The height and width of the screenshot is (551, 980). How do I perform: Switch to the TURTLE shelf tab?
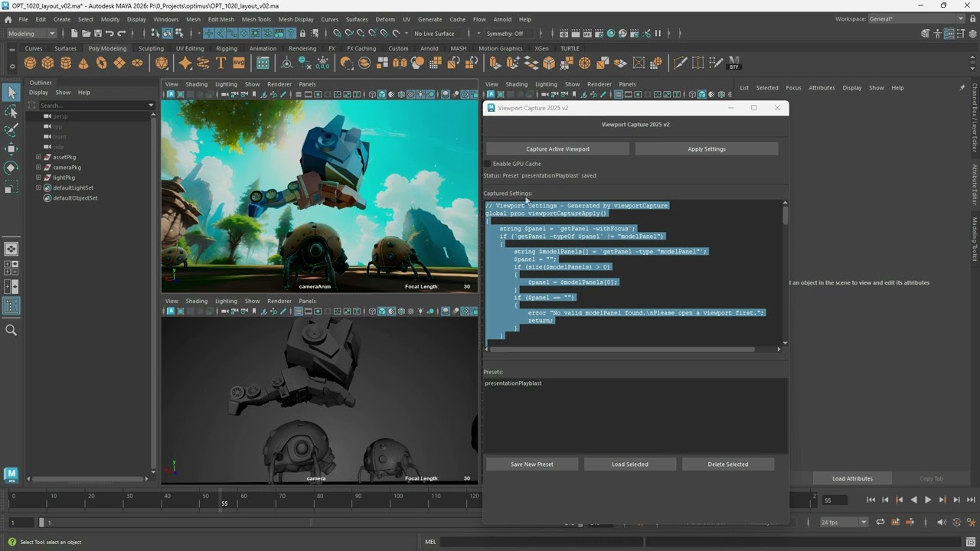coord(570,48)
